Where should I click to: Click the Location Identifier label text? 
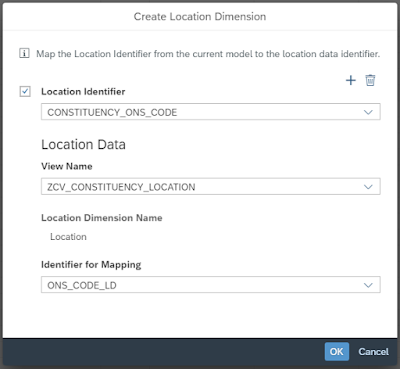pos(83,92)
